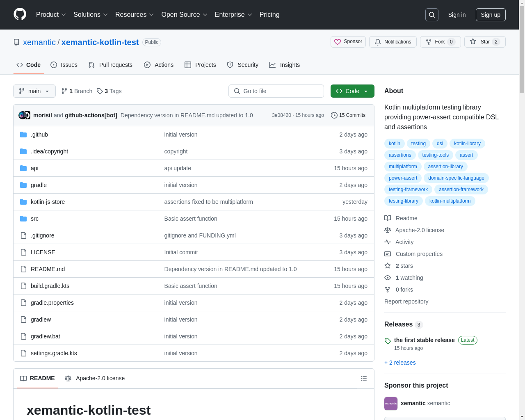Click the kotlin-js-store folder icon

pos(23,202)
